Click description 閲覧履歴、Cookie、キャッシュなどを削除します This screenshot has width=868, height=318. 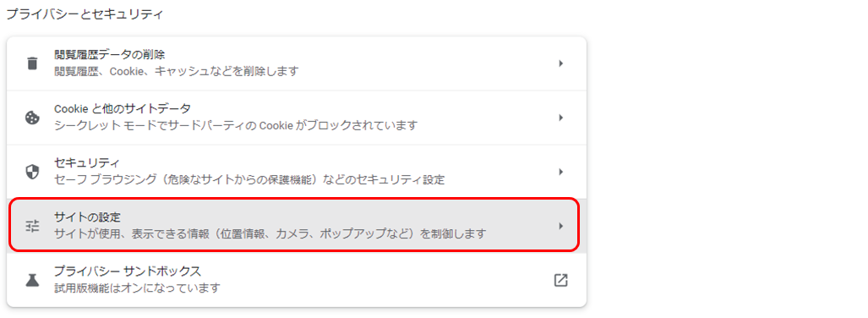coord(177,72)
